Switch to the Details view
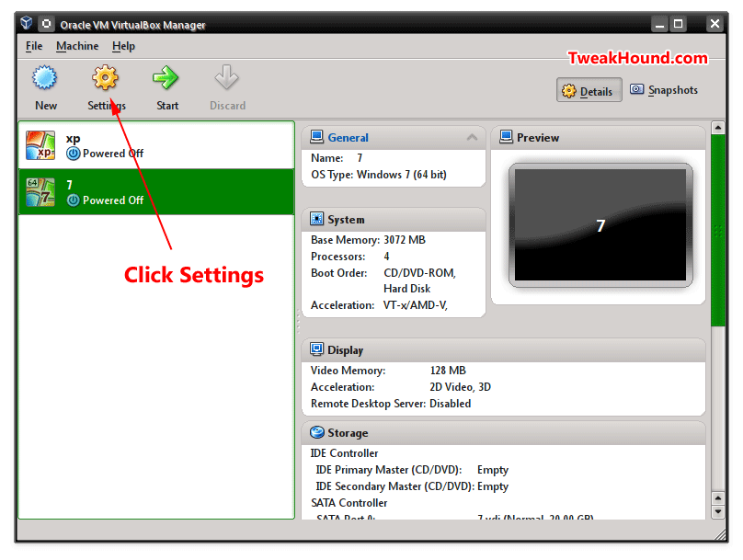This screenshot has height=560, width=743. (589, 90)
